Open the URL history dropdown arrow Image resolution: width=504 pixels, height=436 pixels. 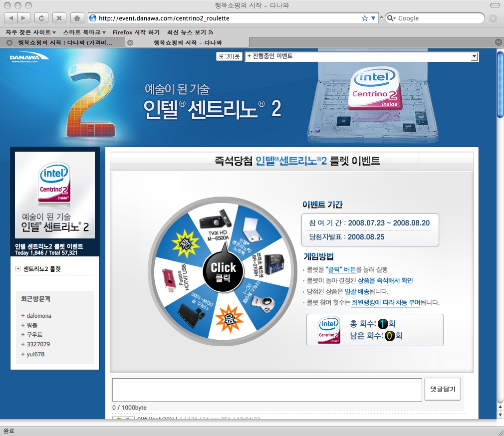(373, 18)
